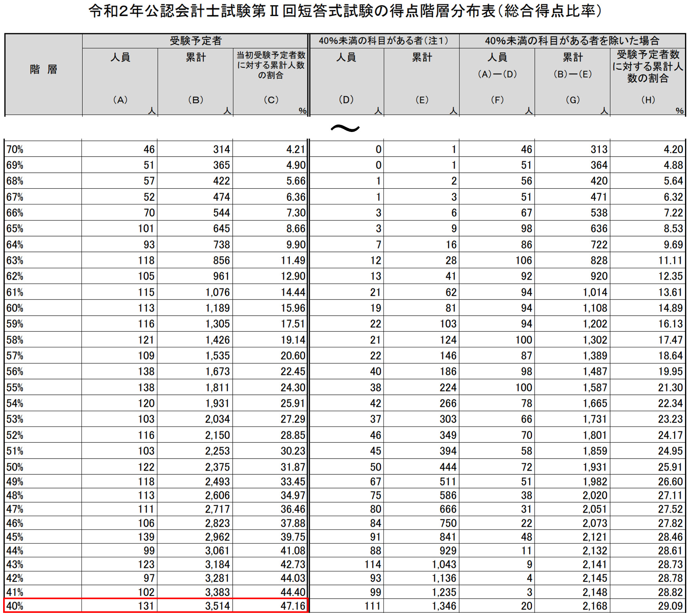Select value 1,305 in 59% row
Viewport: 689px width, 616px height.
click(x=218, y=324)
